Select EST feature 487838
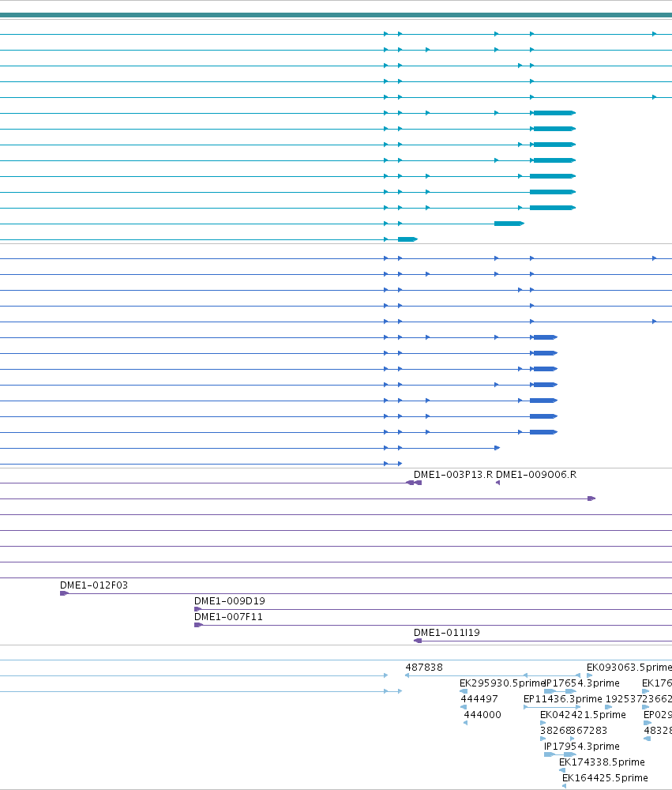 (x=423, y=667)
